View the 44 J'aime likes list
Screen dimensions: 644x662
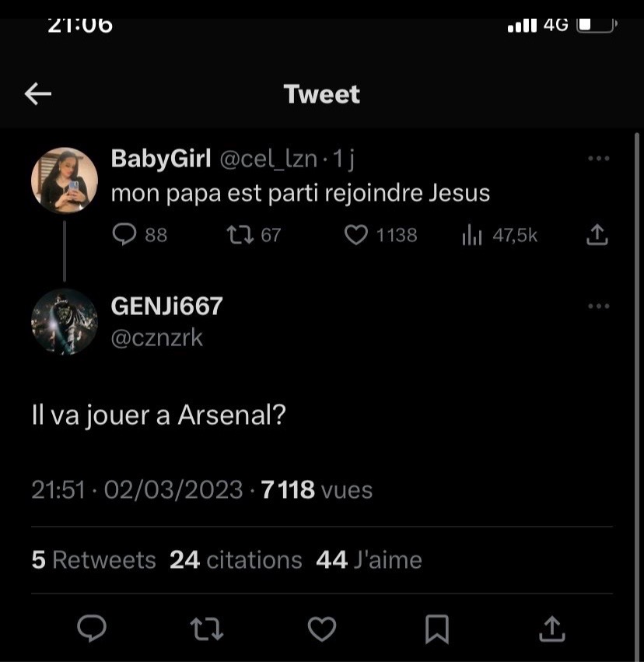click(x=369, y=560)
